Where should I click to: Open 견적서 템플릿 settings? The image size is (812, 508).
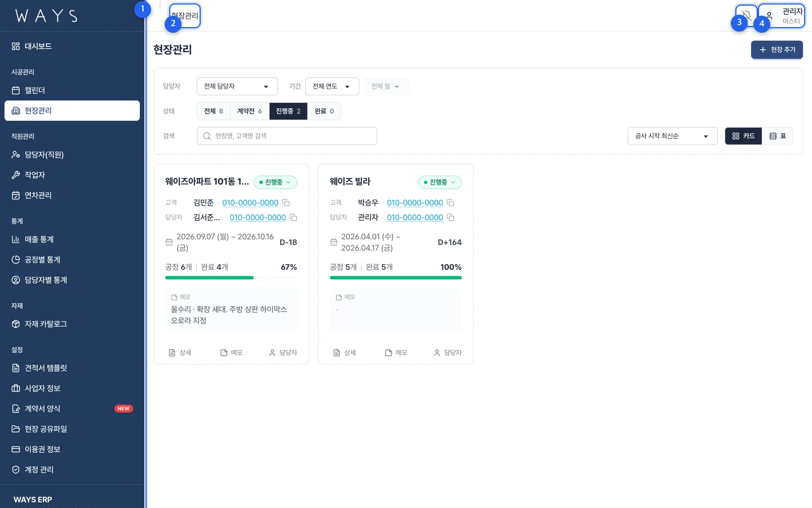pos(72,368)
